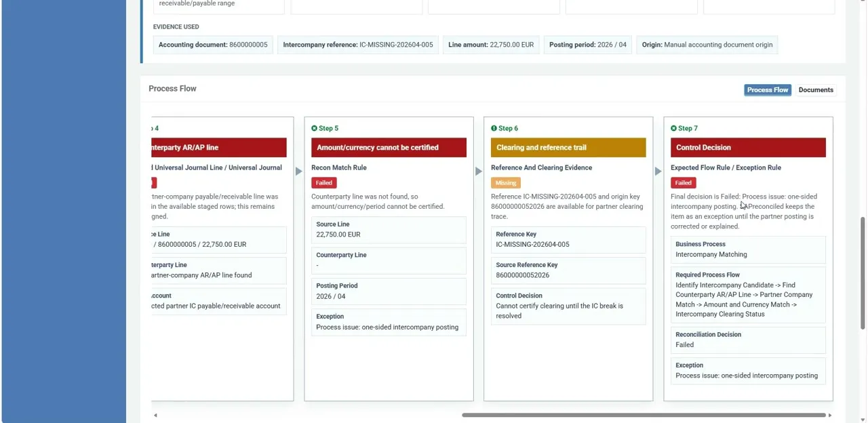This screenshot has height=423, width=868.
Task: Click the arrow before the Step 5 card
Action: click(299, 172)
